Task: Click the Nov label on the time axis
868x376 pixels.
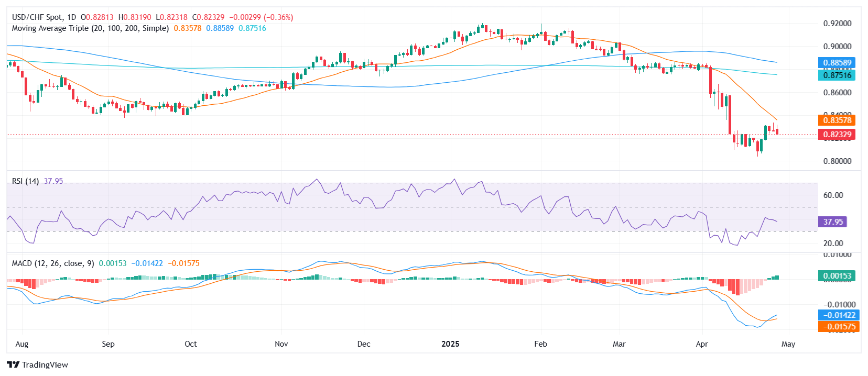Action: point(281,344)
